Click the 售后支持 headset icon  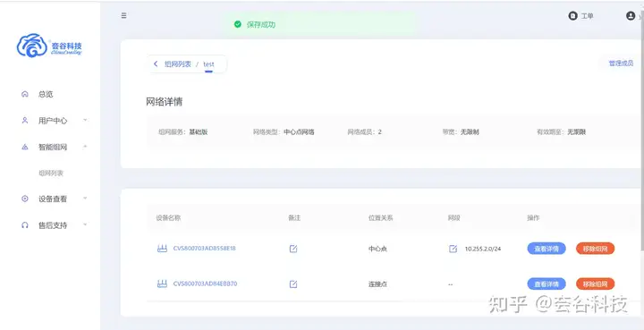point(25,225)
